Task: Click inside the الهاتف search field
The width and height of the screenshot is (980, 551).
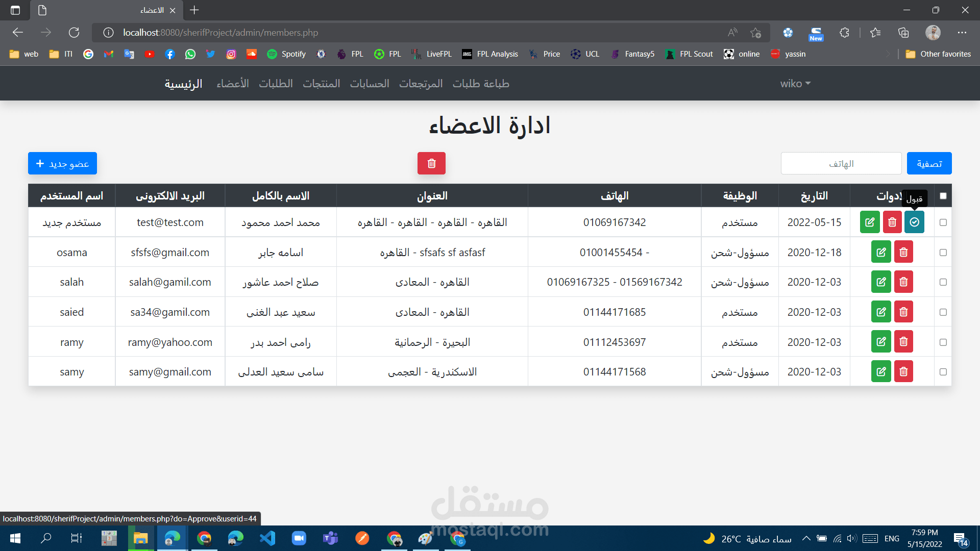Action: point(841,163)
